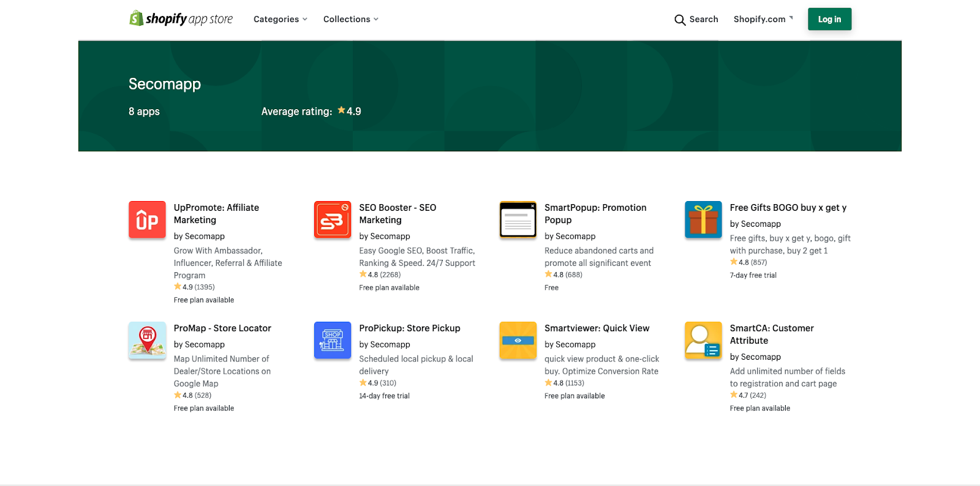Open the UpPromote app icon
The height and width of the screenshot is (486, 980).
(x=147, y=219)
